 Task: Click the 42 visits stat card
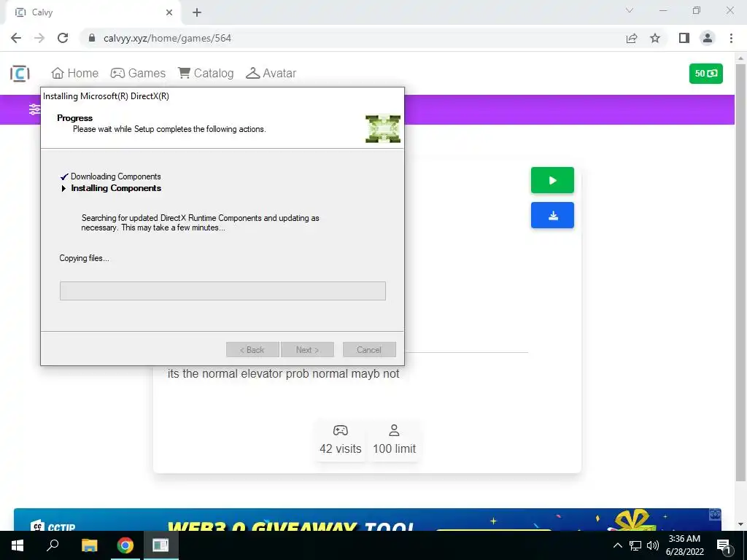340,440
